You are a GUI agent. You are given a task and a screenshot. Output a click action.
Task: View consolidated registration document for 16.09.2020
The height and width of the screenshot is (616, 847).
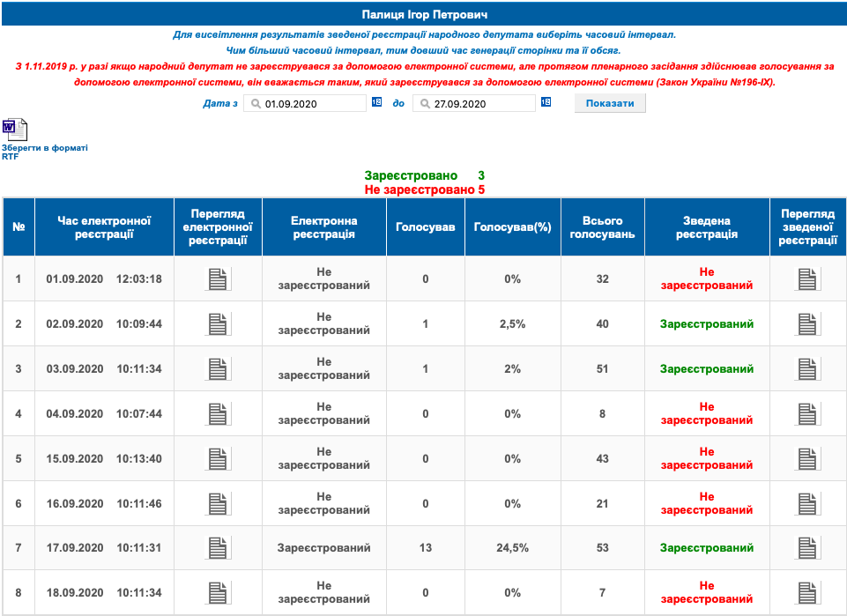click(808, 503)
